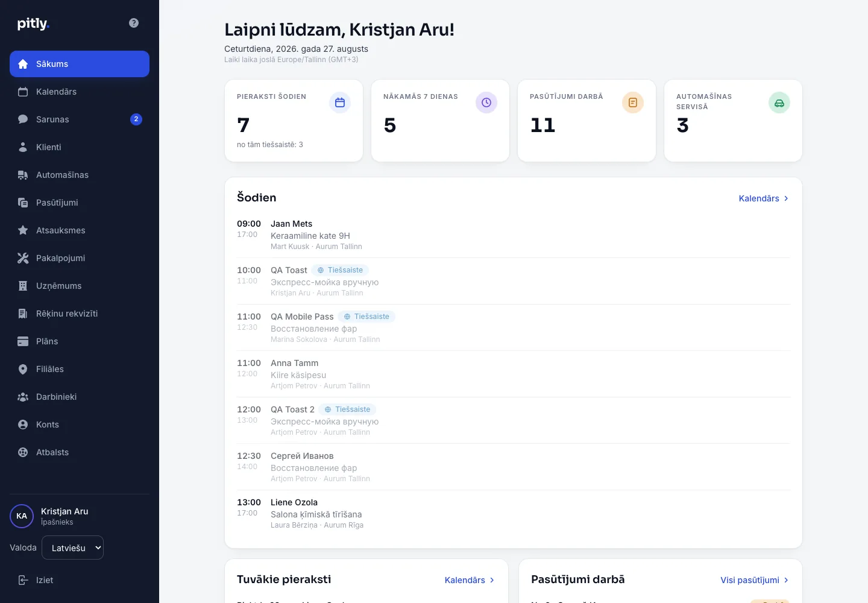Select Konts in the sidebar
868x603 pixels.
coord(80,425)
